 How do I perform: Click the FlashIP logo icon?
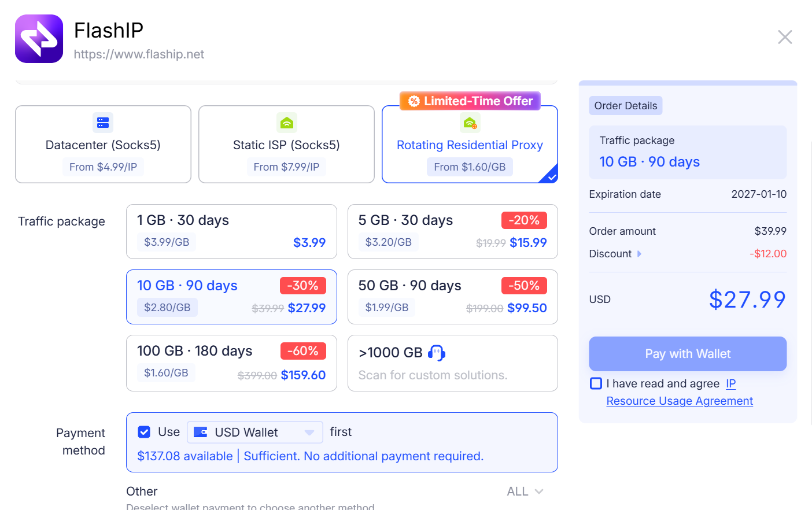39,39
